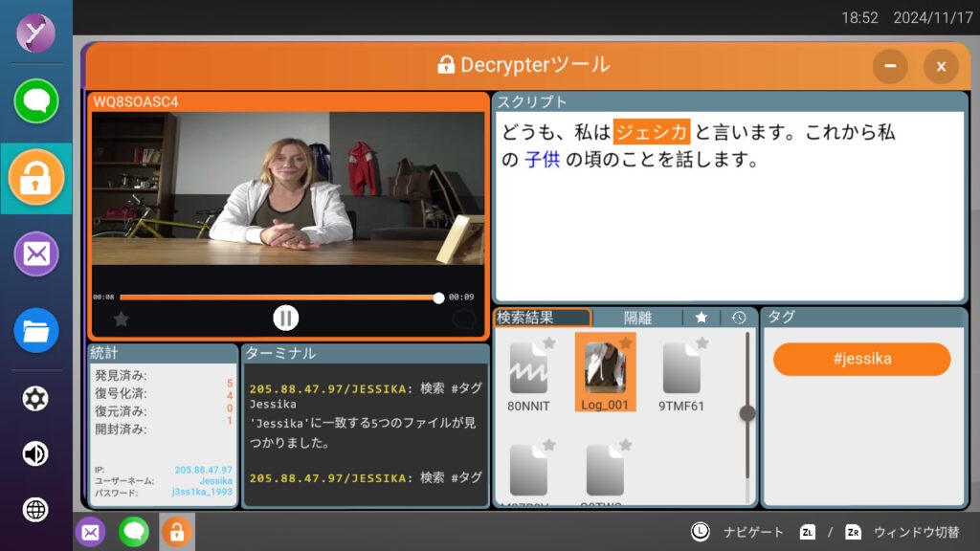Click the video frame of WQ8SOASC4

[288, 188]
